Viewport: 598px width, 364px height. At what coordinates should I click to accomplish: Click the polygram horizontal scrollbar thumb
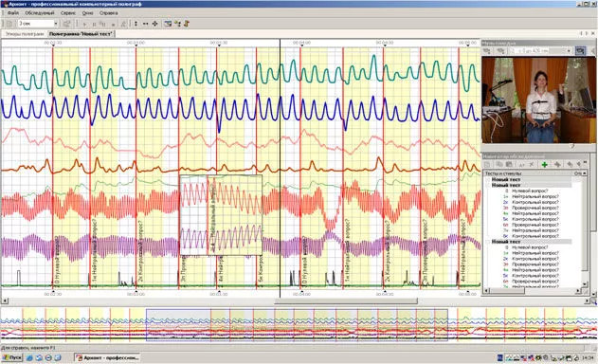point(346,301)
